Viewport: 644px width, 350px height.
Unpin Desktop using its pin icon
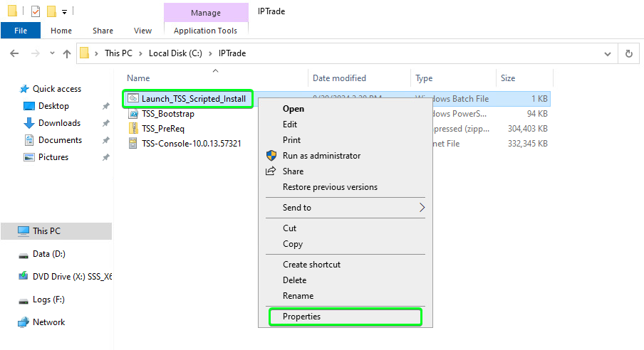coord(106,106)
